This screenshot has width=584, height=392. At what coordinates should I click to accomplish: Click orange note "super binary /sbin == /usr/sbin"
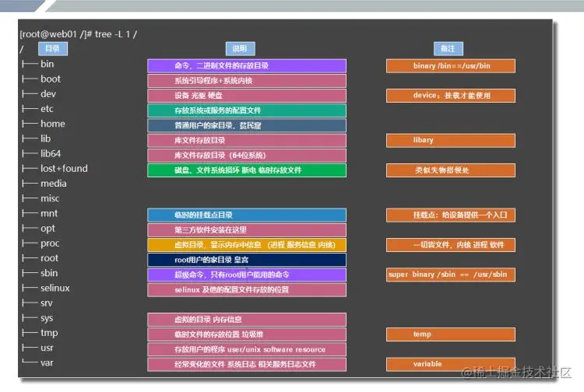[x=451, y=275]
